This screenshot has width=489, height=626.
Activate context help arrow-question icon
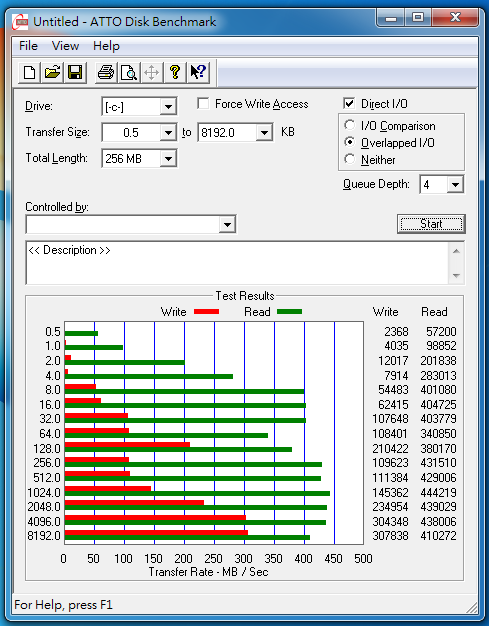[198, 72]
